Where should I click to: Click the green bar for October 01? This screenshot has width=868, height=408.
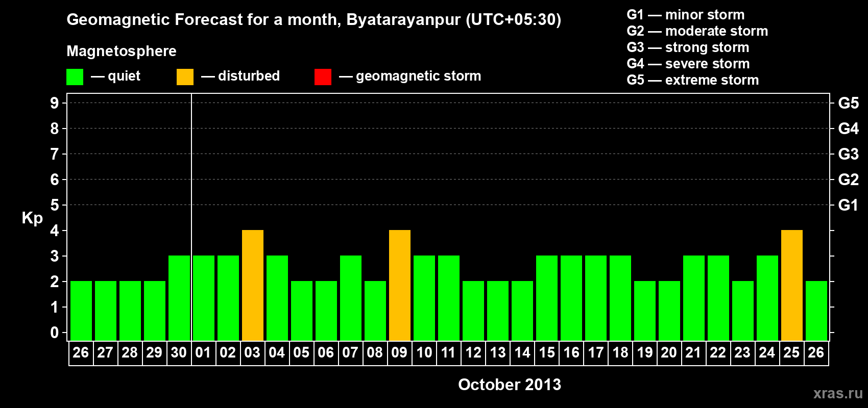point(204,298)
